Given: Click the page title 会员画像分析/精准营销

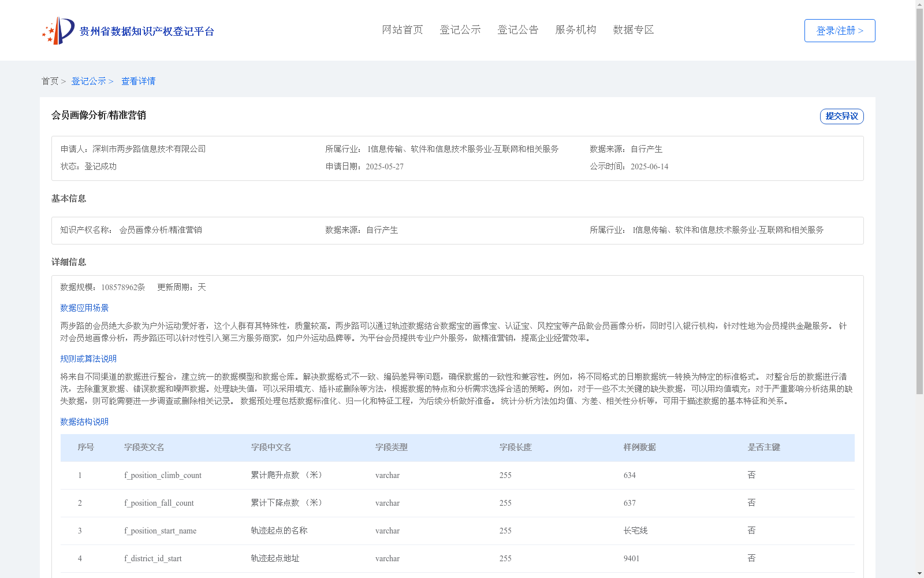Looking at the screenshot, I should click(99, 115).
